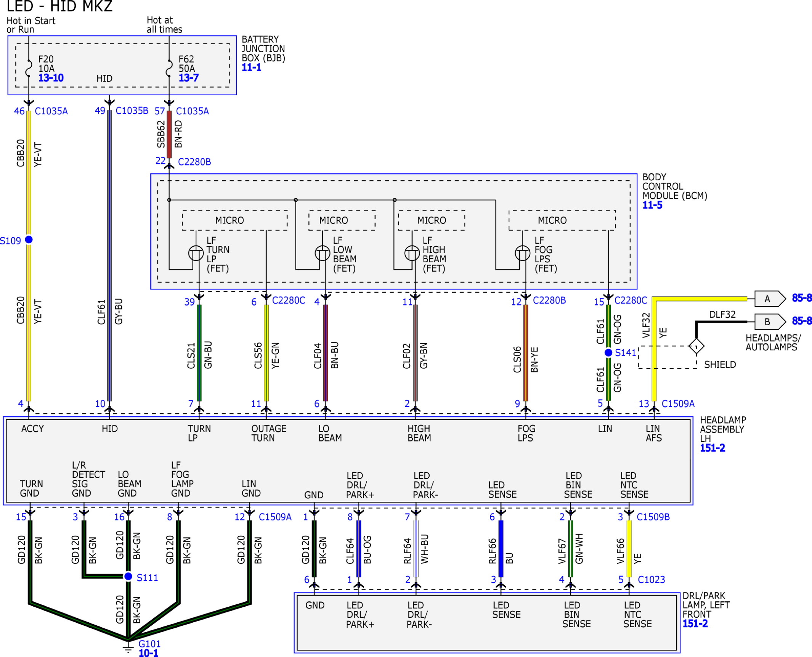Select the S111 splice dot
Screen dimensions: 812x657
(128, 576)
